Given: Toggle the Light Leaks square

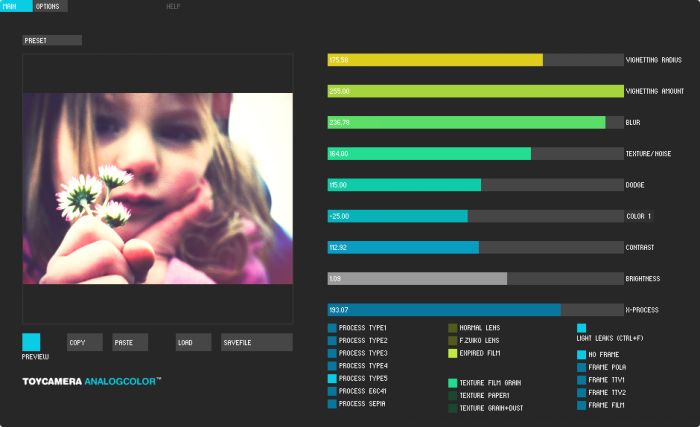Looking at the screenshot, I should pos(582,328).
